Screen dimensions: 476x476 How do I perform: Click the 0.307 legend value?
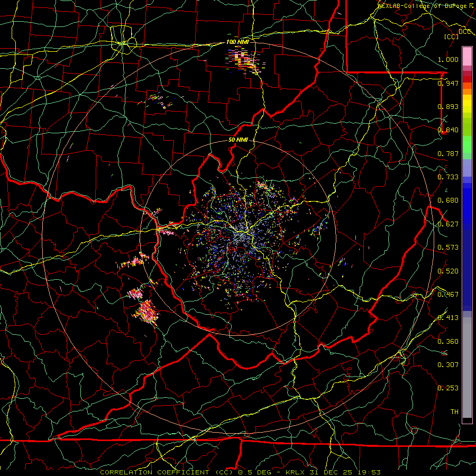[x=448, y=365]
